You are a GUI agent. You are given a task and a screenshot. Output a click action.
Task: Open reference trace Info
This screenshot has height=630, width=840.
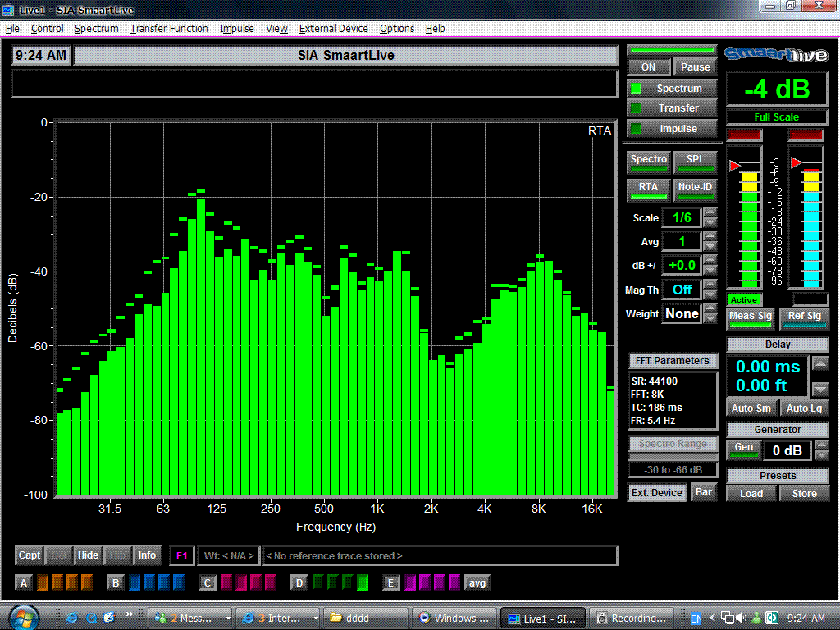click(147, 555)
